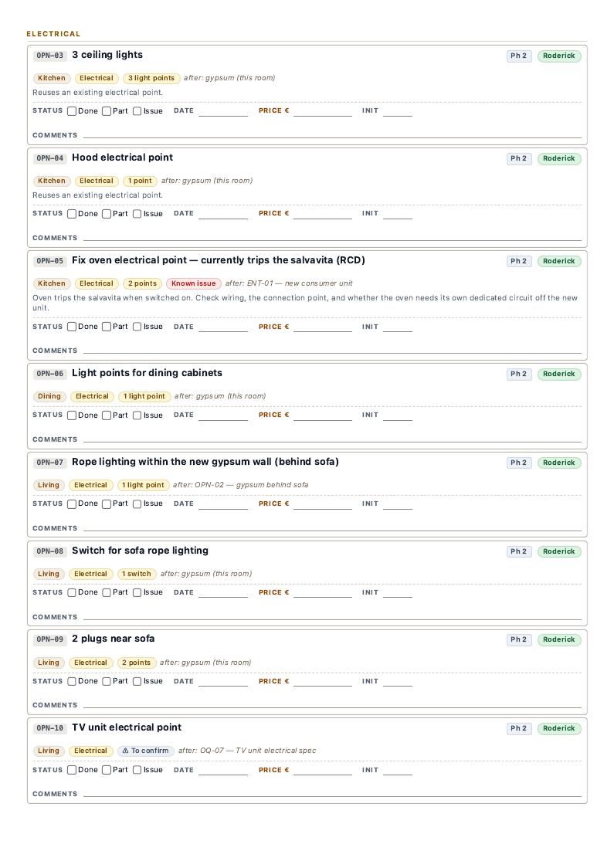Viewport: 614px width, 868px height.
Task: Check Done for OPN-03 ceiling lights
Action: pos(72,111)
